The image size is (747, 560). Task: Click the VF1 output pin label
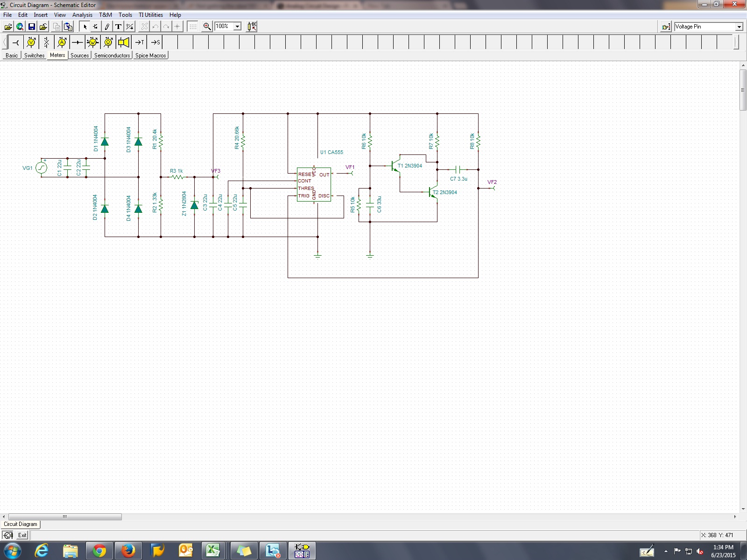click(350, 167)
